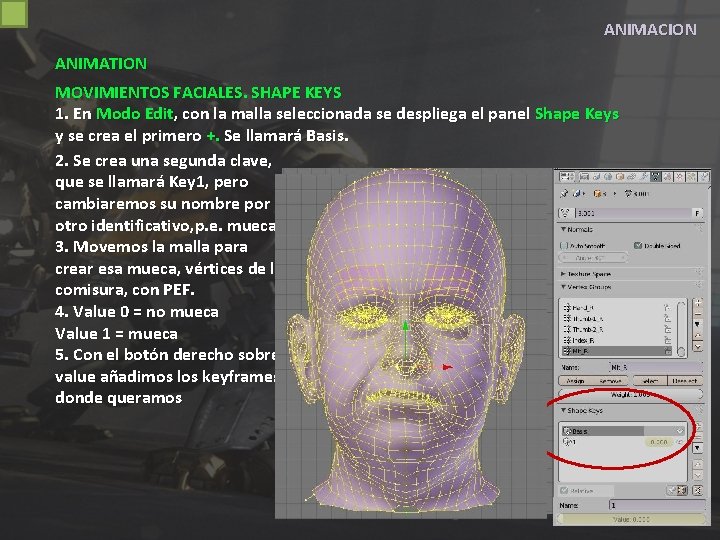720x540 pixels.
Task: Open the Texture properties tab icon
Action: pos(680,177)
